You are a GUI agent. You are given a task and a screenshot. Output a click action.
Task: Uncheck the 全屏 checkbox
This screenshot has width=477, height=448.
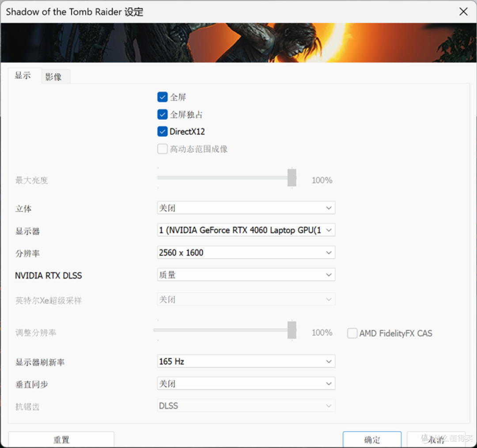coord(163,97)
